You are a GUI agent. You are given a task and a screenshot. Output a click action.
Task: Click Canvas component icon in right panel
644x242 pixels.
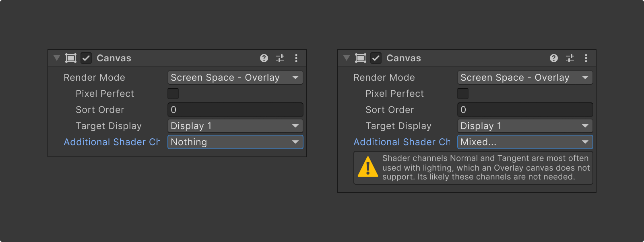pyautogui.click(x=361, y=58)
